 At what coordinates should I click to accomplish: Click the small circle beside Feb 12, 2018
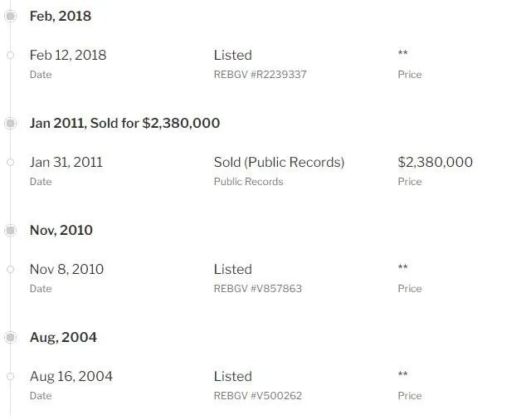(x=11, y=56)
